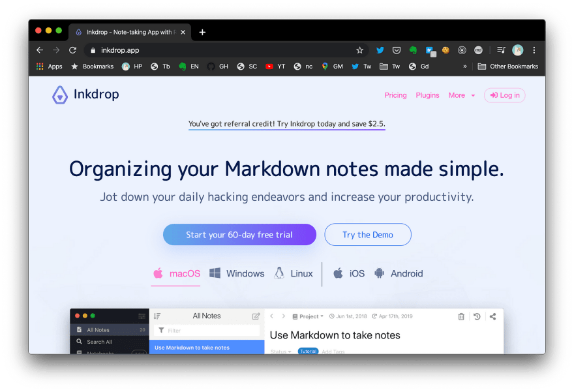Expand the More dropdown menu

point(462,95)
